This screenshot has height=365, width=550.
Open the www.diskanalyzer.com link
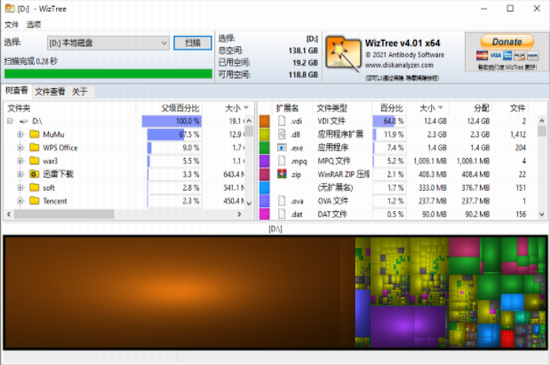[x=399, y=65]
